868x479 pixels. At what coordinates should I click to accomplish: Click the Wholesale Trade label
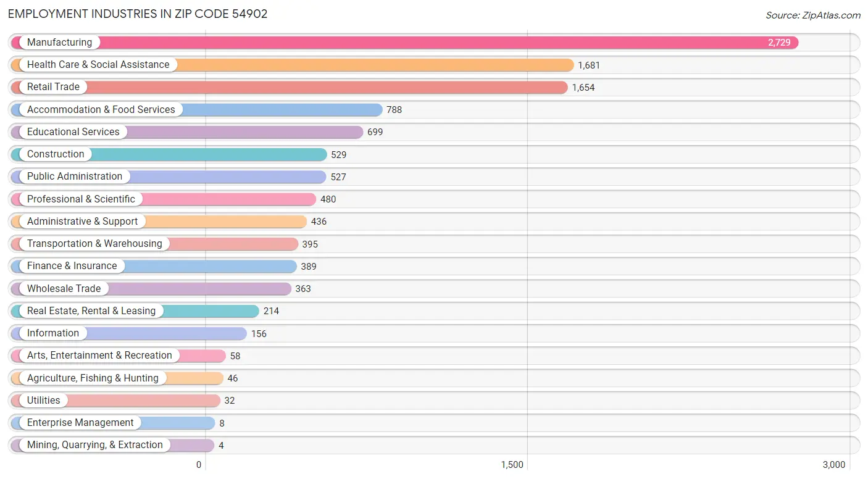[64, 288]
